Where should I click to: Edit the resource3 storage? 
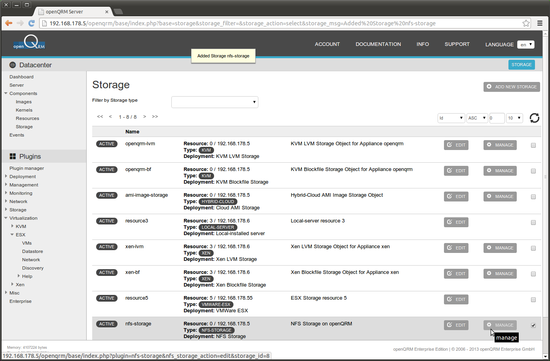456,222
